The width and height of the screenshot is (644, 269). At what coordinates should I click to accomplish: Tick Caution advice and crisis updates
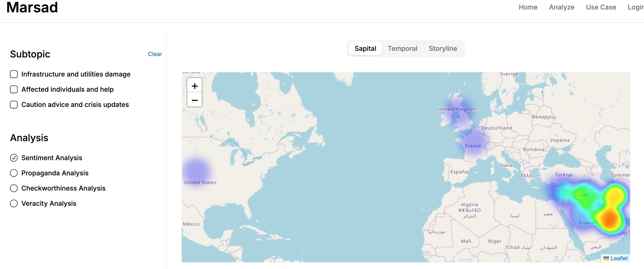click(x=14, y=105)
